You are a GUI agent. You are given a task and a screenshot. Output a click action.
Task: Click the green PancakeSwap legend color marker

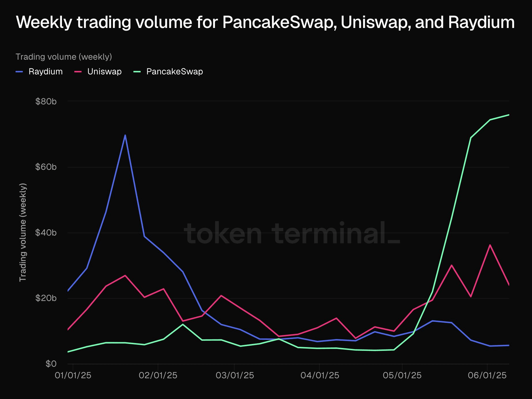[137, 71]
